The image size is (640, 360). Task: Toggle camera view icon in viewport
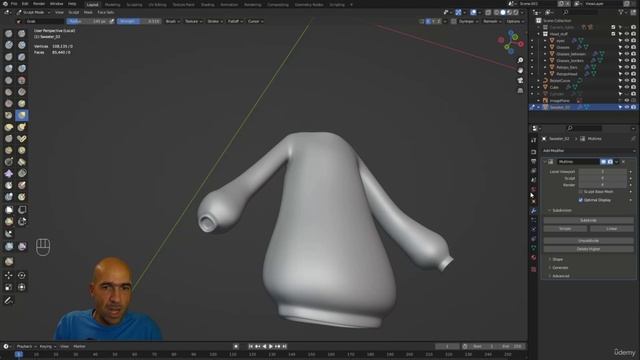520,80
